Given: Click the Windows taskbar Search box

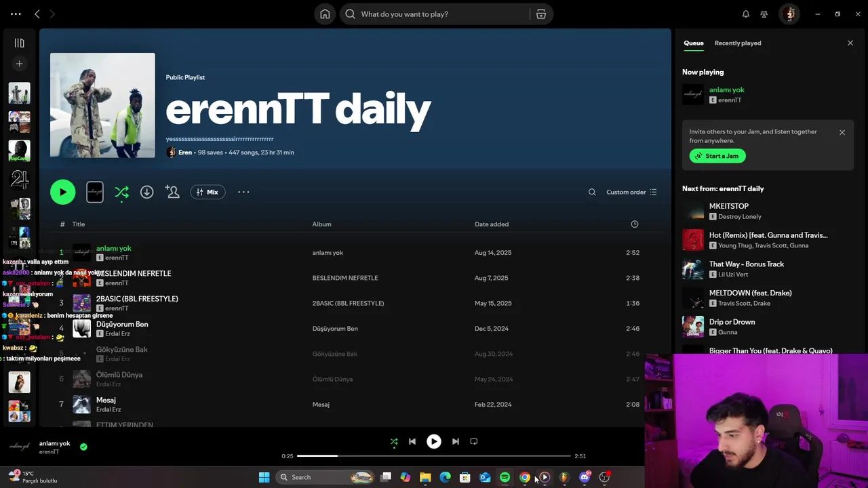Looking at the screenshot, I should [x=326, y=477].
